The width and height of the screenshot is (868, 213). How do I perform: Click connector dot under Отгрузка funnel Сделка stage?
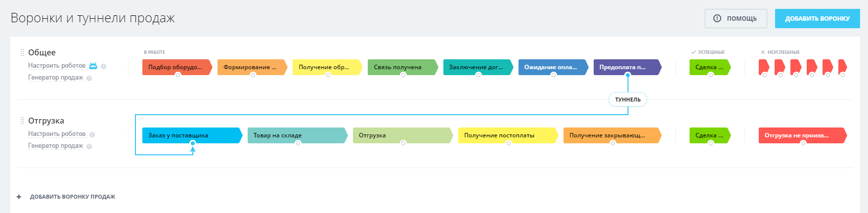tap(710, 143)
